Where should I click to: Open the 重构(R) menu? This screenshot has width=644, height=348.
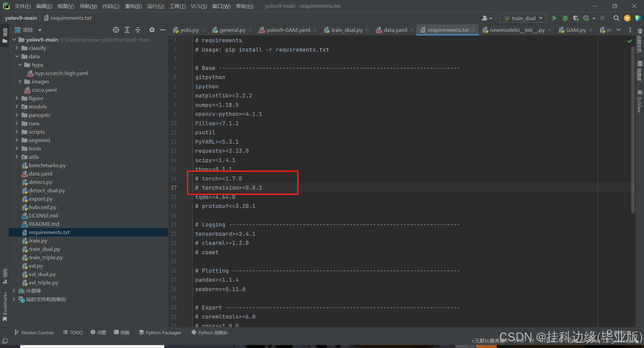click(x=133, y=6)
